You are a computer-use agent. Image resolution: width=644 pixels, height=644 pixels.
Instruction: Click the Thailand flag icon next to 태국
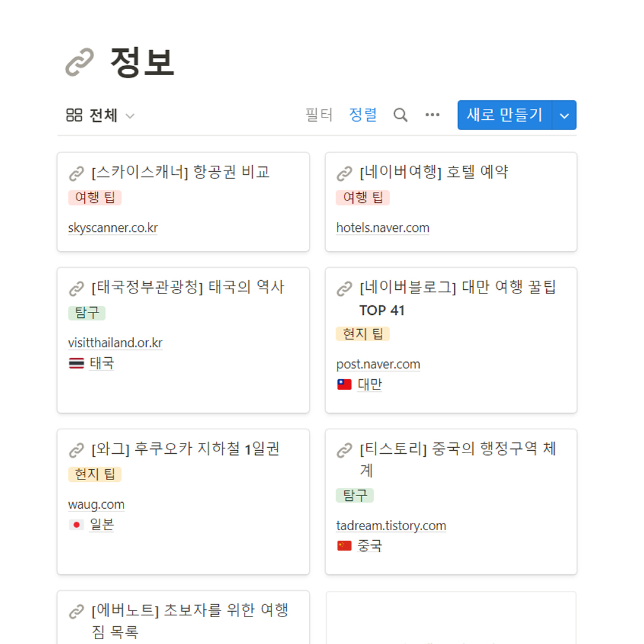point(76,363)
